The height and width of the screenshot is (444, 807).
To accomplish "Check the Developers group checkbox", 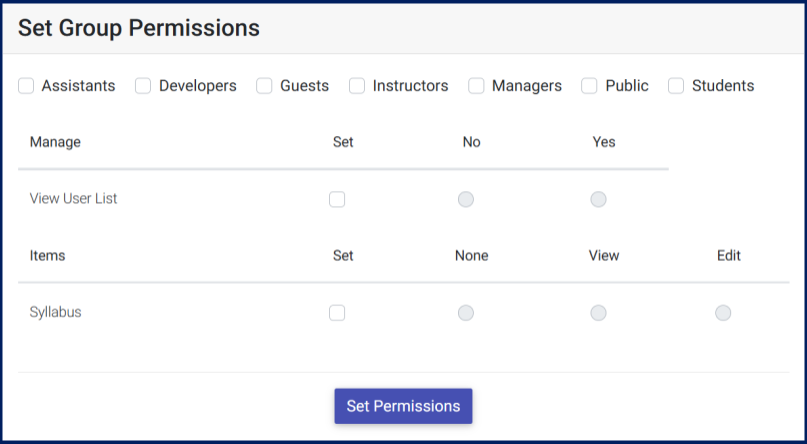I will tap(143, 86).
